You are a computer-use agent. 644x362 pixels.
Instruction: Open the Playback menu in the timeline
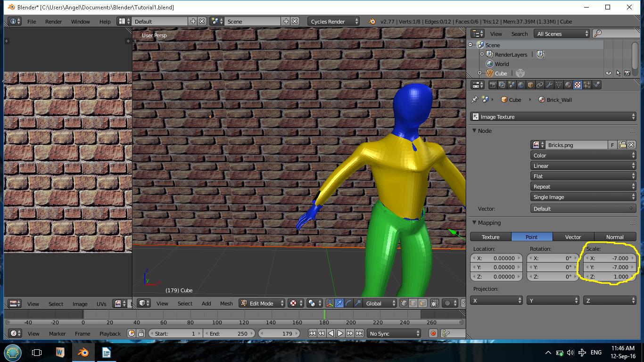click(110, 334)
